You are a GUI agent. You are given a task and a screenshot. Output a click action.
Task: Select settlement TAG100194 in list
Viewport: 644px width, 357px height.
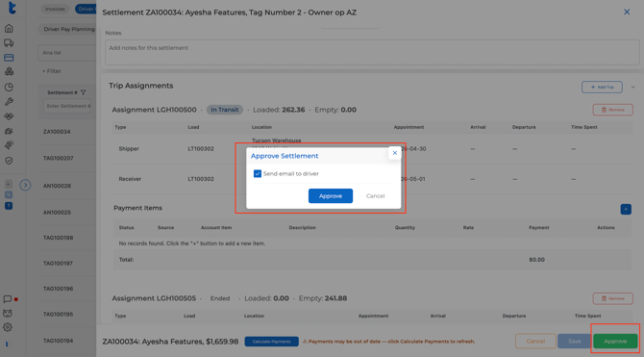(59, 341)
